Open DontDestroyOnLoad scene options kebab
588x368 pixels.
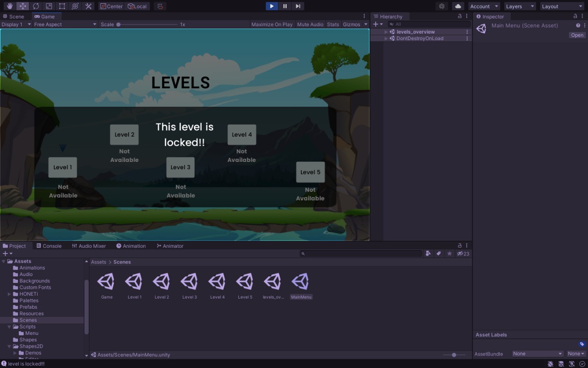[467, 38]
